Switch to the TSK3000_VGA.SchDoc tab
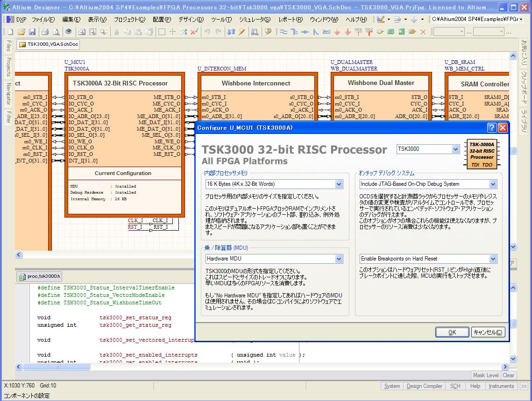The width and height of the screenshot is (532, 401). (49, 44)
